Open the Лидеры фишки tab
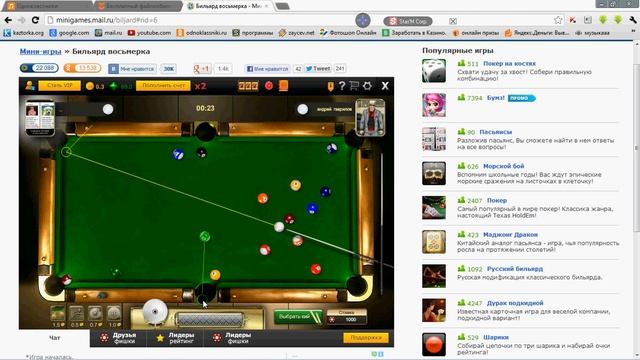Viewport: 640px width, 360px height. pyautogui.click(x=232, y=338)
